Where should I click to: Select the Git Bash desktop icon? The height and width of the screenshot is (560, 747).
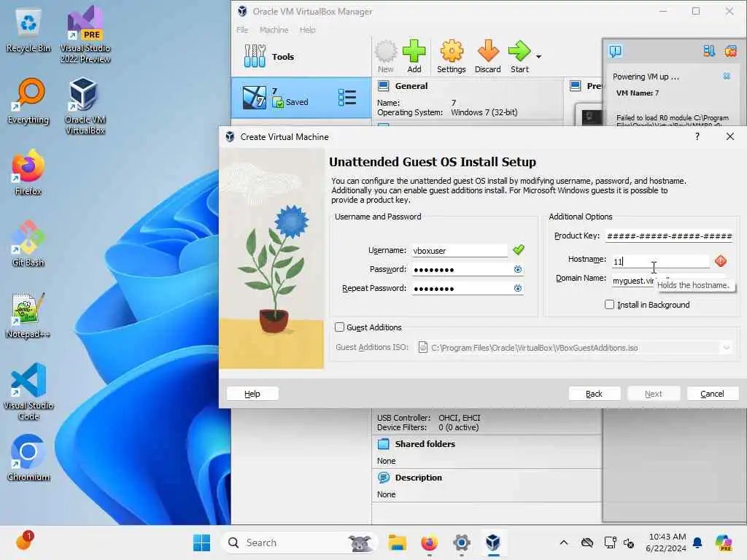(28, 244)
